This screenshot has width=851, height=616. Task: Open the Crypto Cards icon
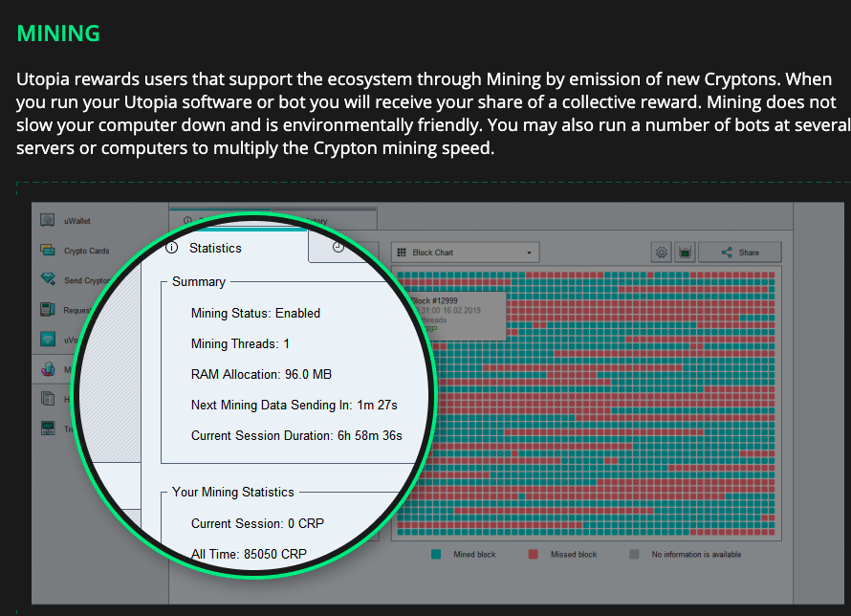point(47,251)
